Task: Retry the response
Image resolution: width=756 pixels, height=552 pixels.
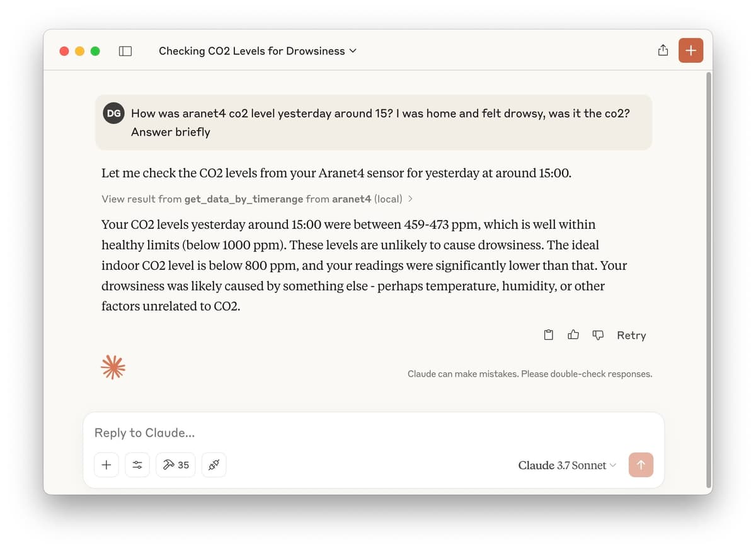Action: [x=631, y=335]
